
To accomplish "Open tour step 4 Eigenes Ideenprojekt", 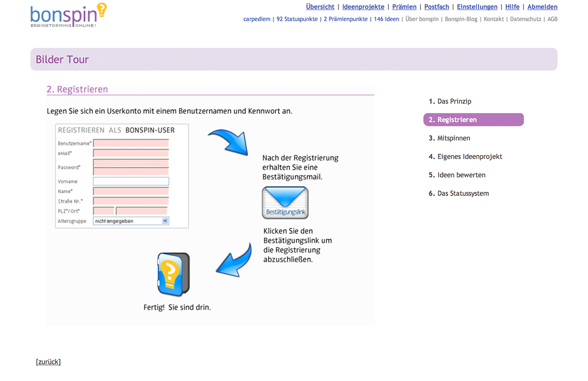I will pyautogui.click(x=469, y=157).
